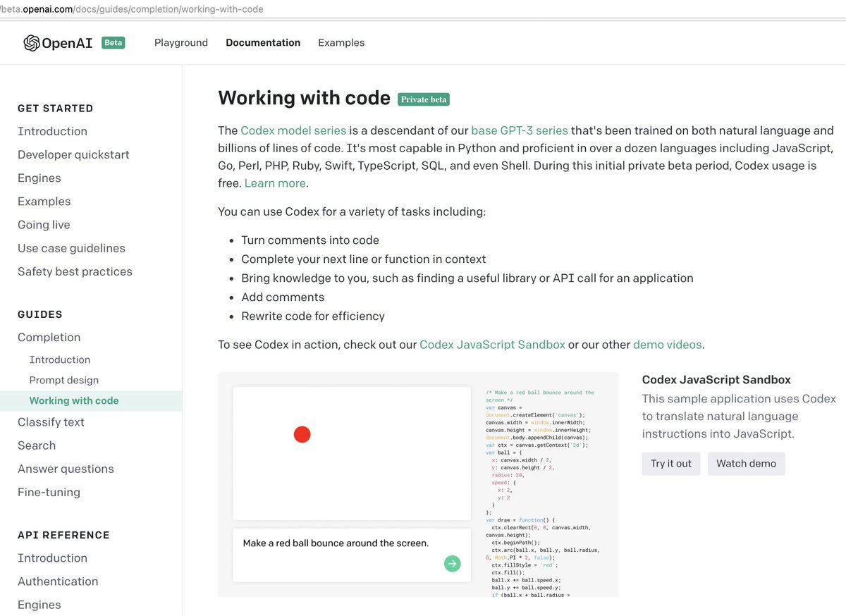The height and width of the screenshot is (616, 846).
Task: Open Safety best practices page
Action: click(75, 271)
